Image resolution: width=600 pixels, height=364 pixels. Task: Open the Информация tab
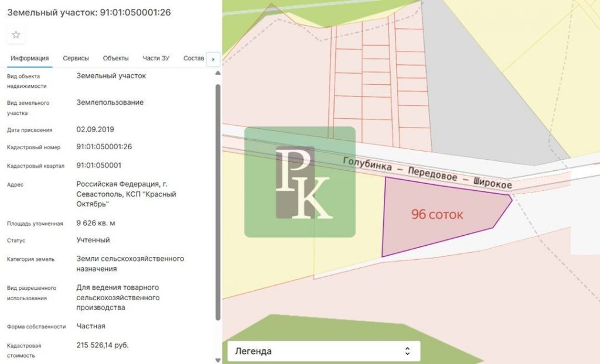click(x=29, y=59)
